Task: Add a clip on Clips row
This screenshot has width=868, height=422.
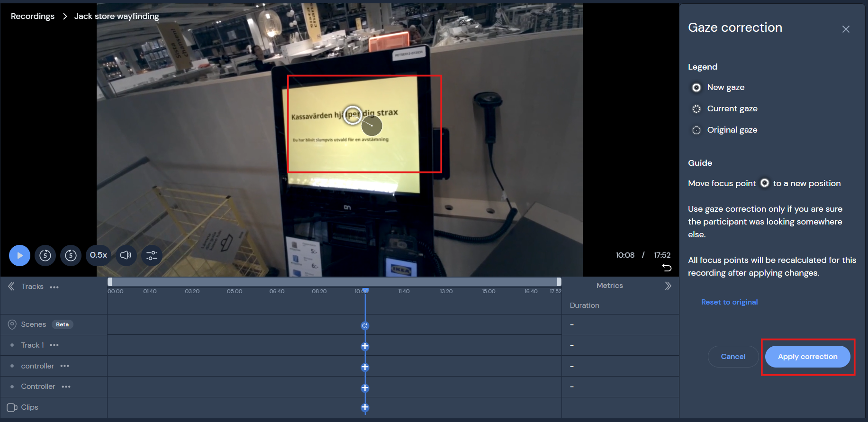Action: point(365,407)
